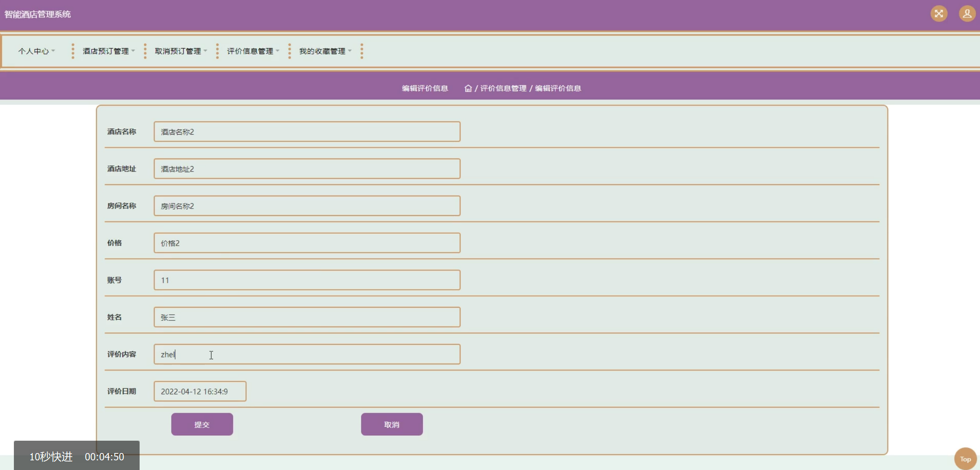Click the Top scroll-back button
This screenshot has height=470, width=980.
click(x=965, y=458)
